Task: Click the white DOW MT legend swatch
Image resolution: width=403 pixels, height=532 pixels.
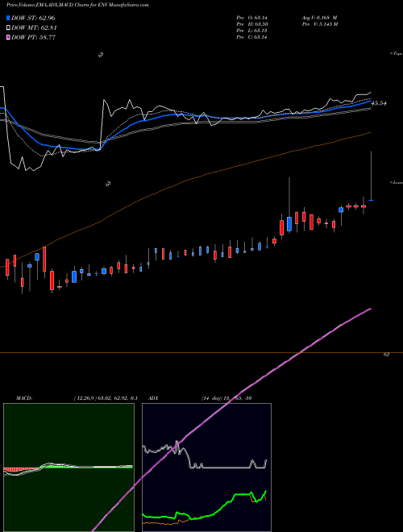Action: click(x=9, y=28)
